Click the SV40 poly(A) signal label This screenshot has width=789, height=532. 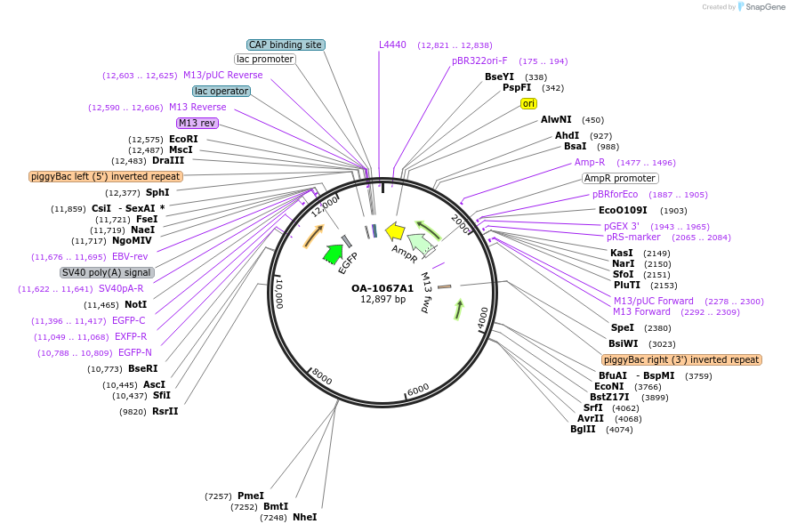(107, 272)
